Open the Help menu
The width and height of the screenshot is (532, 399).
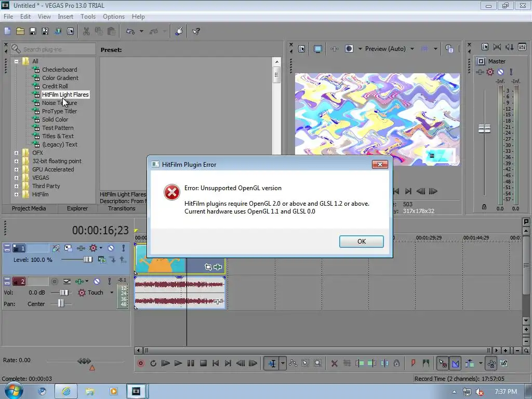point(138,17)
